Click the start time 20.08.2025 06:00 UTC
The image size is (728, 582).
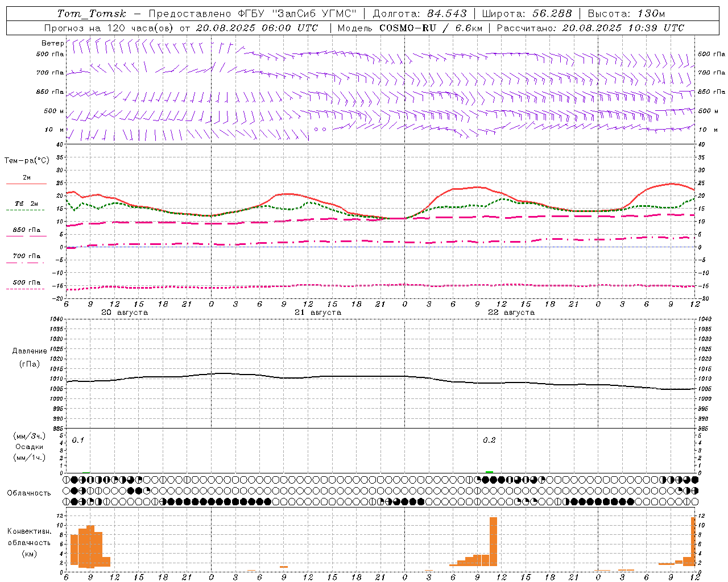257,28
